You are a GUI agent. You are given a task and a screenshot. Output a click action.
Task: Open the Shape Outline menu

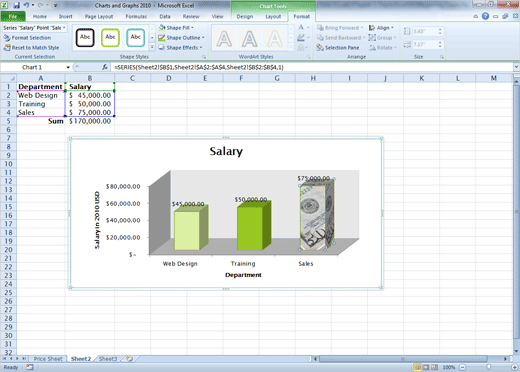click(181, 38)
